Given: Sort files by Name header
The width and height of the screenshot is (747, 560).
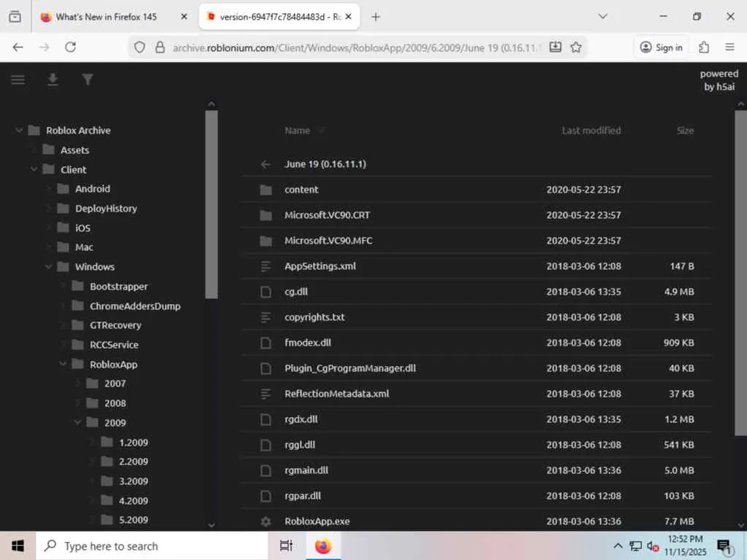Looking at the screenshot, I should [x=297, y=131].
